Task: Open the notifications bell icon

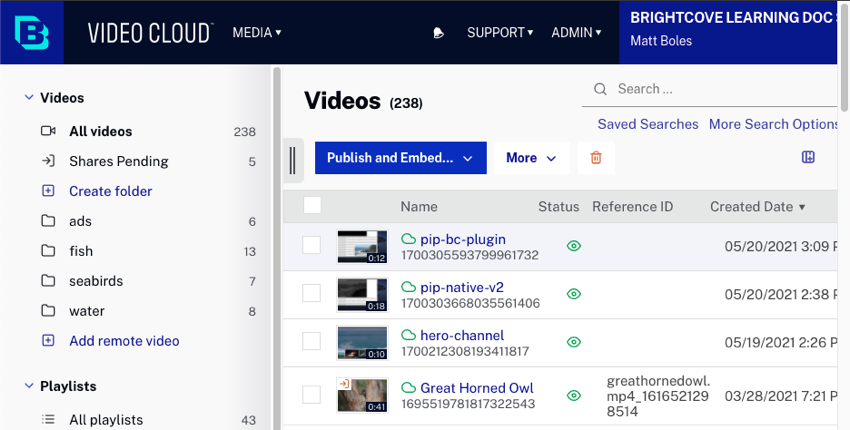Action: coord(439,33)
